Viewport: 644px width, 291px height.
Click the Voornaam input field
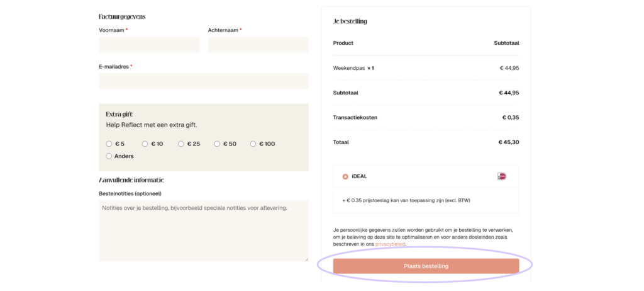click(149, 45)
